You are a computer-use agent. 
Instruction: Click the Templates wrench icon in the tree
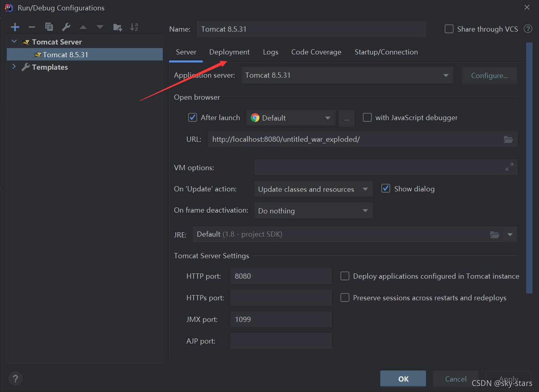[25, 67]
